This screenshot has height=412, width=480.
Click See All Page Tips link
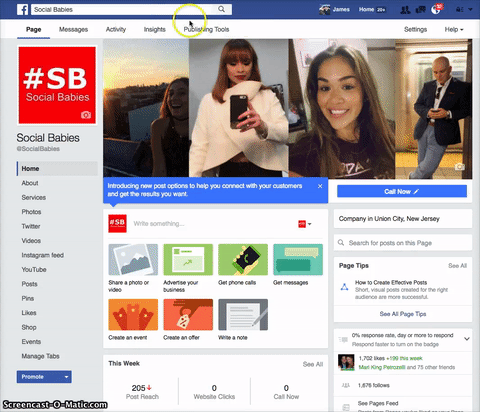click(403, 314)
